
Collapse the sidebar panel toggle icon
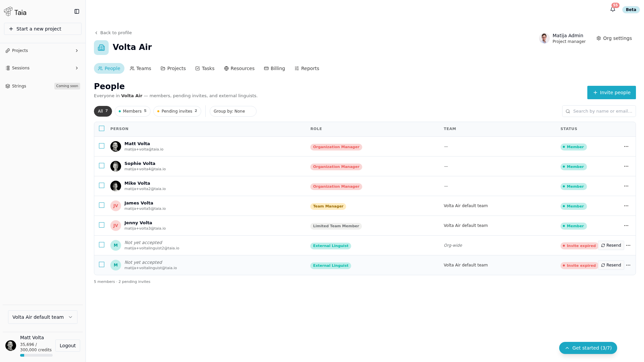(77, 12)
